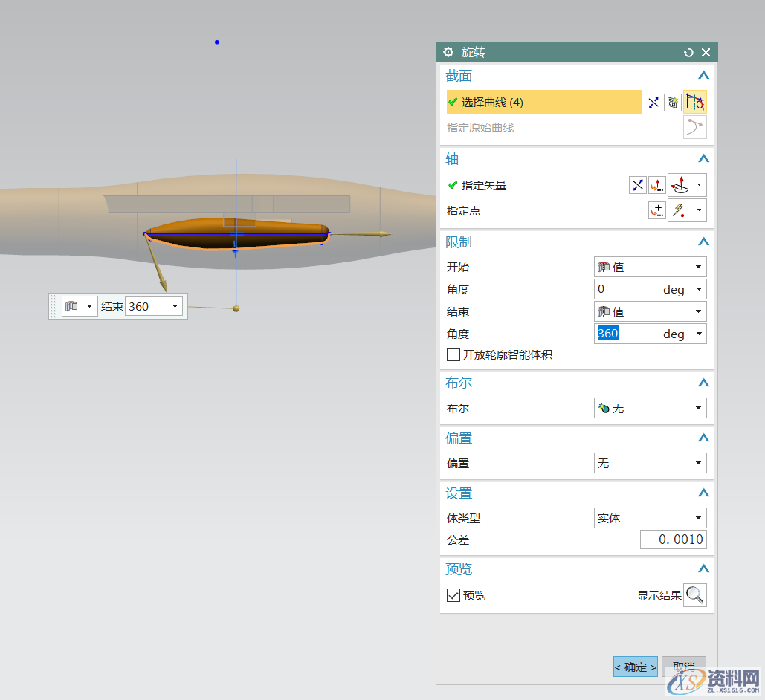Open the dialog settings gear in 旋转 title bar
765x700 pixels.
click(448, 52)
